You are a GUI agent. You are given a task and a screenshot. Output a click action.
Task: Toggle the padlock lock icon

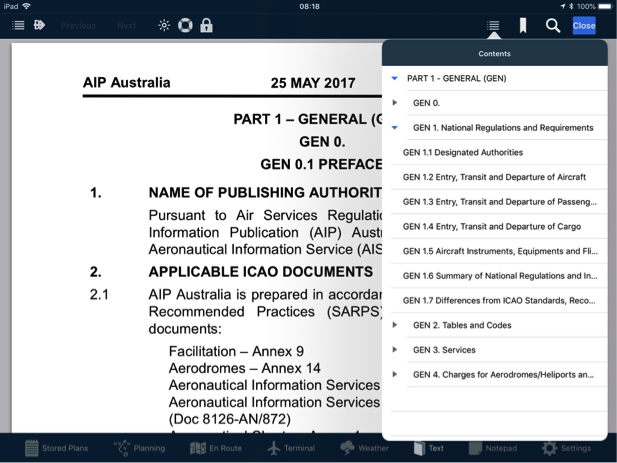pos(206,26)
